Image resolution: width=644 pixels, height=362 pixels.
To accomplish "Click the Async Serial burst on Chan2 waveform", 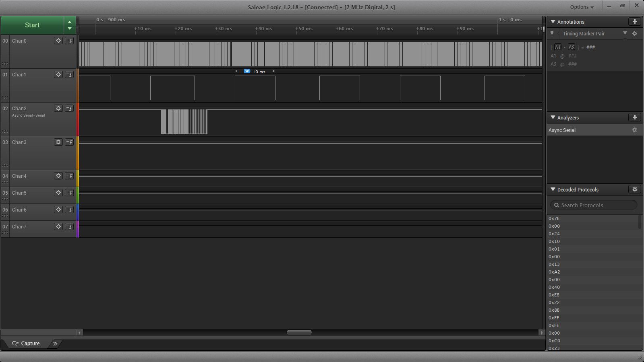I will tap(184, 121).
